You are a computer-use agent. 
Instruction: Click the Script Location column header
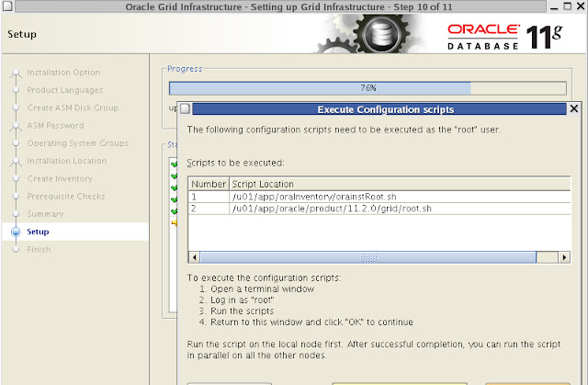[x=401, y=184]
